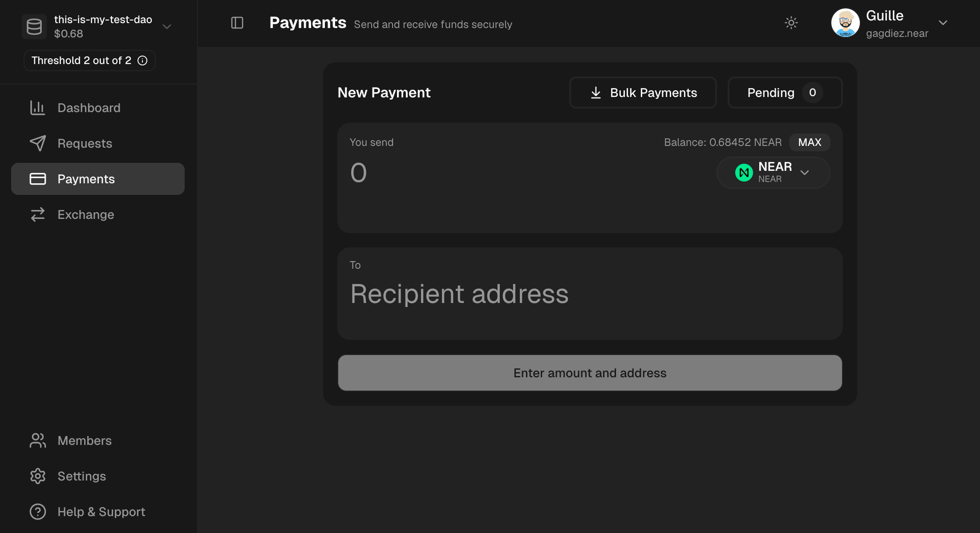Open the NEAR token dropdown
This screenshot has width=980, height=533.
pos(805,173)
